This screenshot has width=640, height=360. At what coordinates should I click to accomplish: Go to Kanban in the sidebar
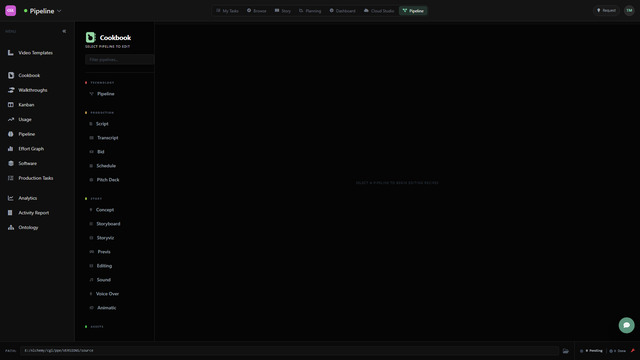point(21,105)
